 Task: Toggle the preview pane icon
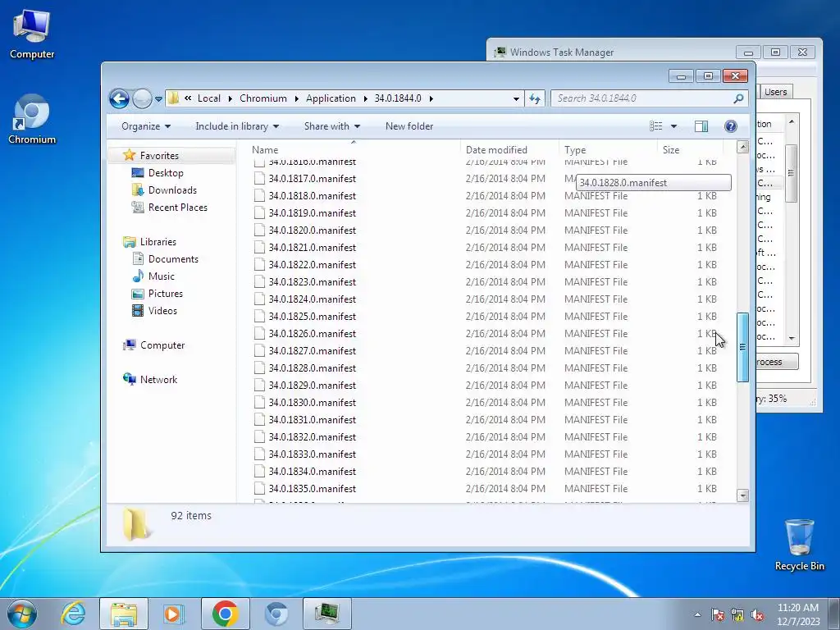[x=701, y=126]
